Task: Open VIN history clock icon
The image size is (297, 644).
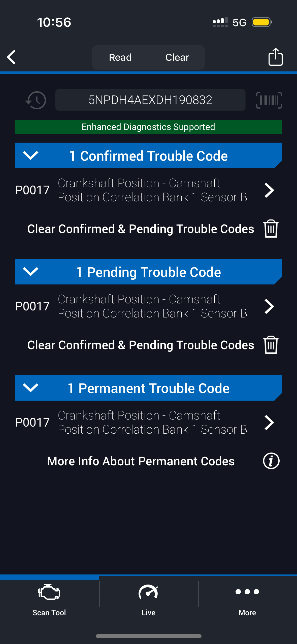Action: [36, 100]
